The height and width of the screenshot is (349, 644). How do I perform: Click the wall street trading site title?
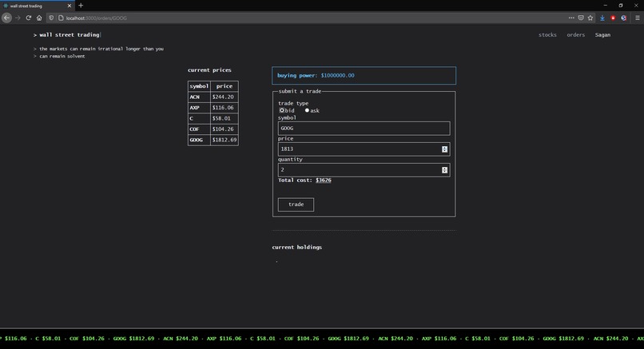(x=70, y=35)
